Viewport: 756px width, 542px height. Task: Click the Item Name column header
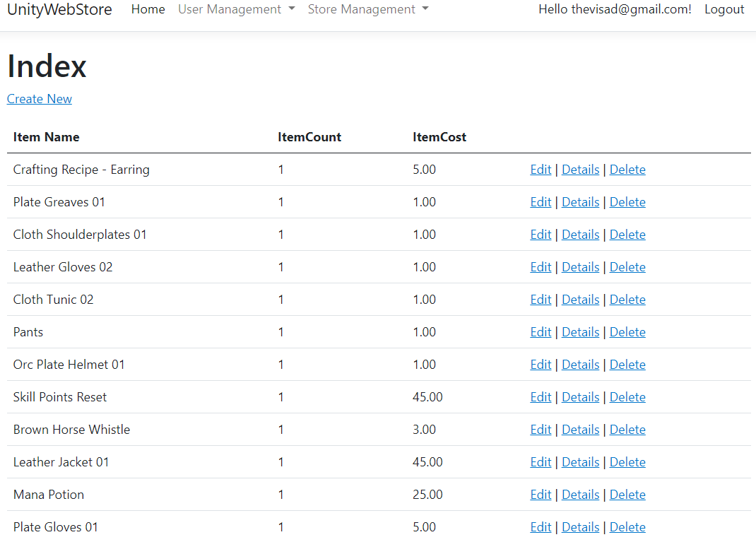(x=47, y=137)
